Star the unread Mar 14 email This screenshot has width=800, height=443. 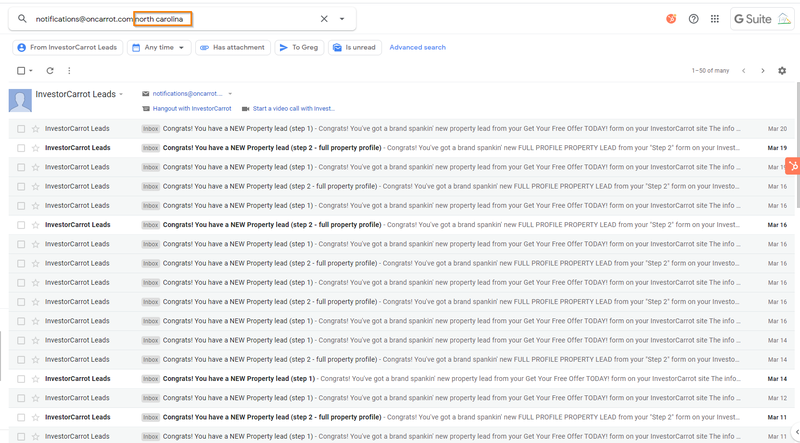pyautogui.click(x=35, y=379)
